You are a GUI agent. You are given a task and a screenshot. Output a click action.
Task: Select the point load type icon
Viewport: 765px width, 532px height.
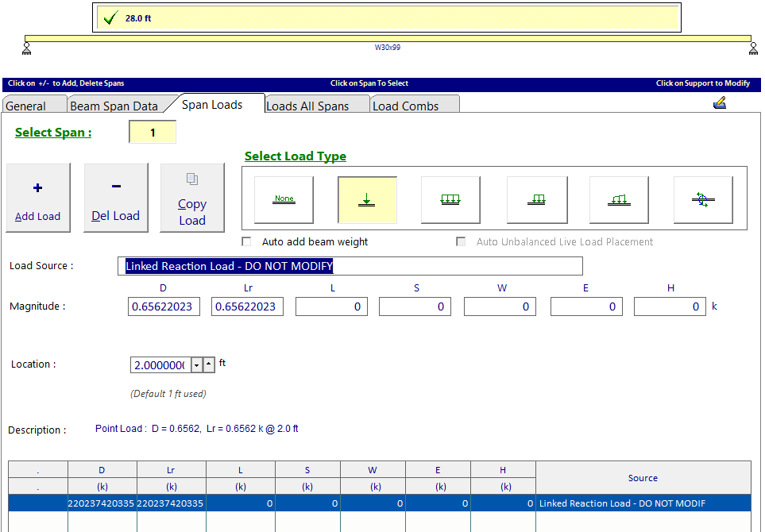point(367,199)
